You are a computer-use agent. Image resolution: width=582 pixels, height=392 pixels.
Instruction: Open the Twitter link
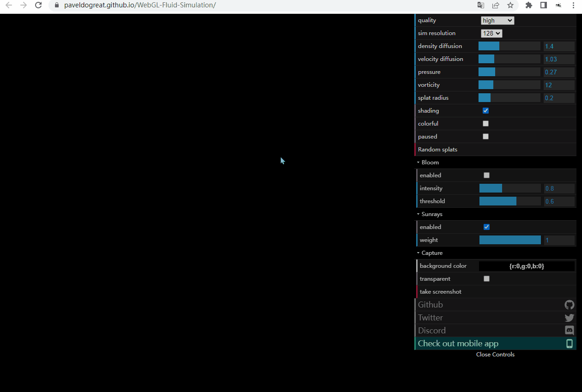tap(496, 318)
